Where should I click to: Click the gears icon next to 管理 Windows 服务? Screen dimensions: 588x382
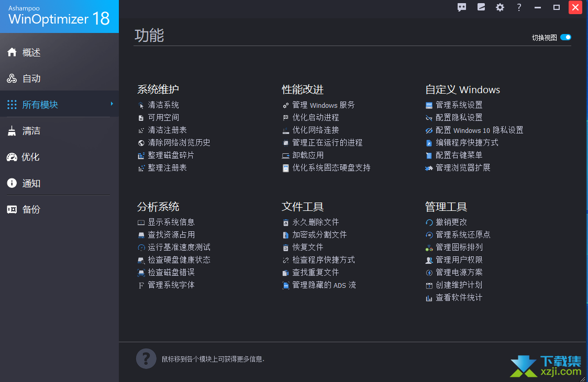click(x=286, y=105)
